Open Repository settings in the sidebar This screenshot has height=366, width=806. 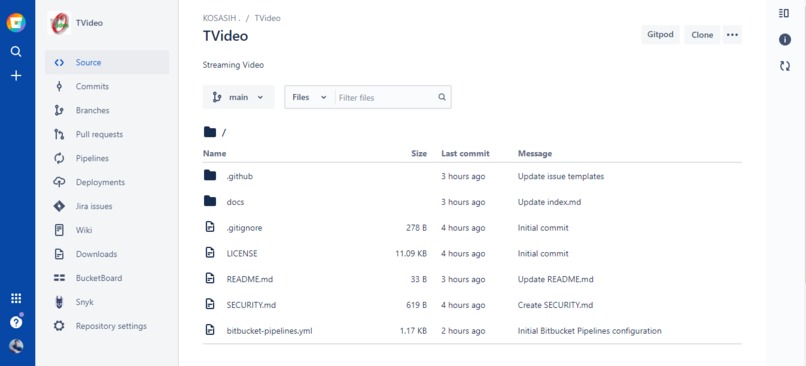[107, 326]
